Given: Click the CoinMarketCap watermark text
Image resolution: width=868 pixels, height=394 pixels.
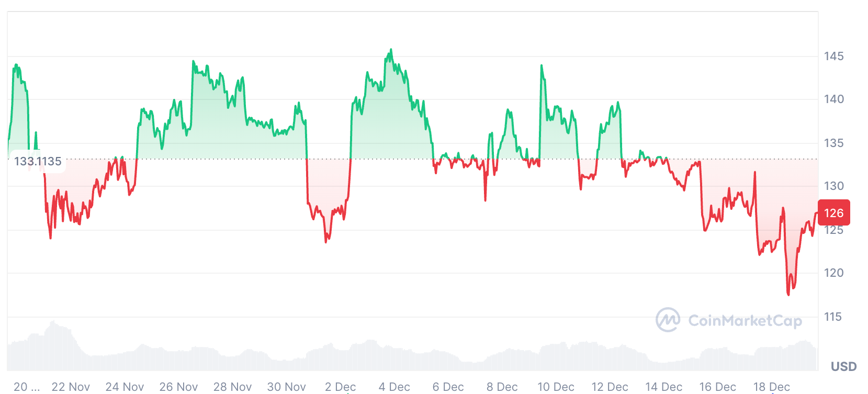Looking at the screenshot, I should coord(745,321).
